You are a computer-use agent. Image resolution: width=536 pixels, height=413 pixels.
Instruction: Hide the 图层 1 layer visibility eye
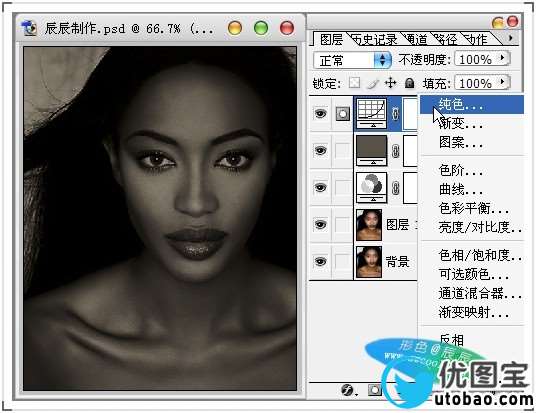pos(320,225)
